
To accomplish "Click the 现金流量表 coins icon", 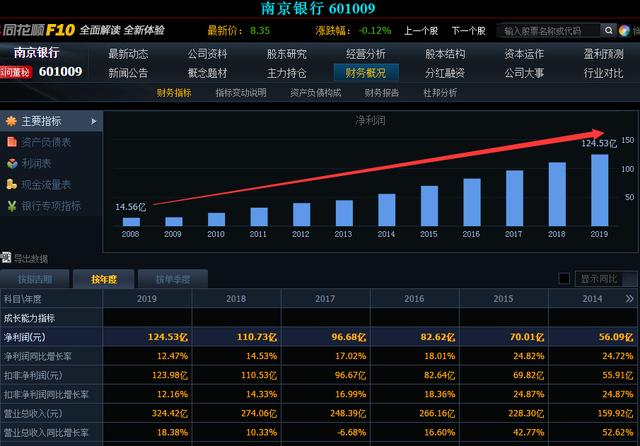I will [x=11, y=184].
